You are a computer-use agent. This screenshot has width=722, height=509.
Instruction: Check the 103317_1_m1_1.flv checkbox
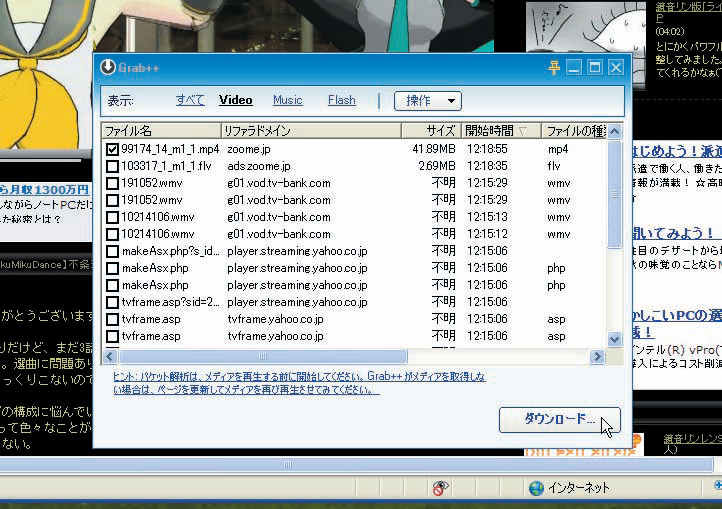[x=112, y=166]
